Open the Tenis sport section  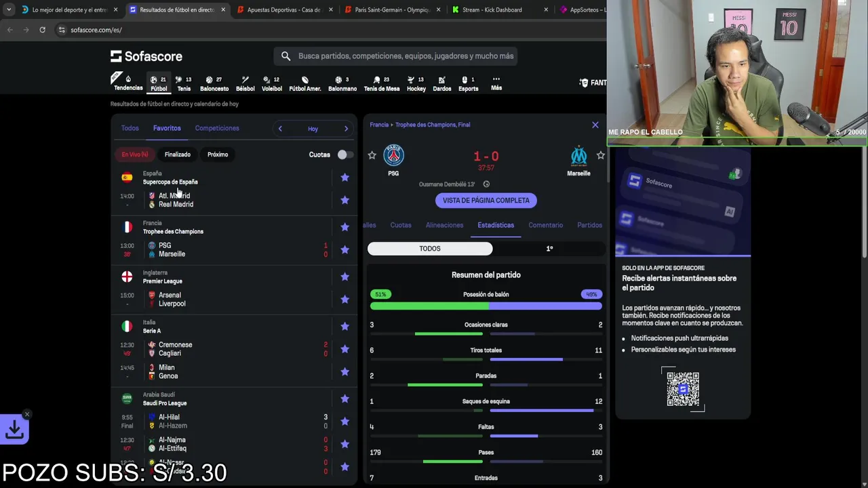(184, 83)
